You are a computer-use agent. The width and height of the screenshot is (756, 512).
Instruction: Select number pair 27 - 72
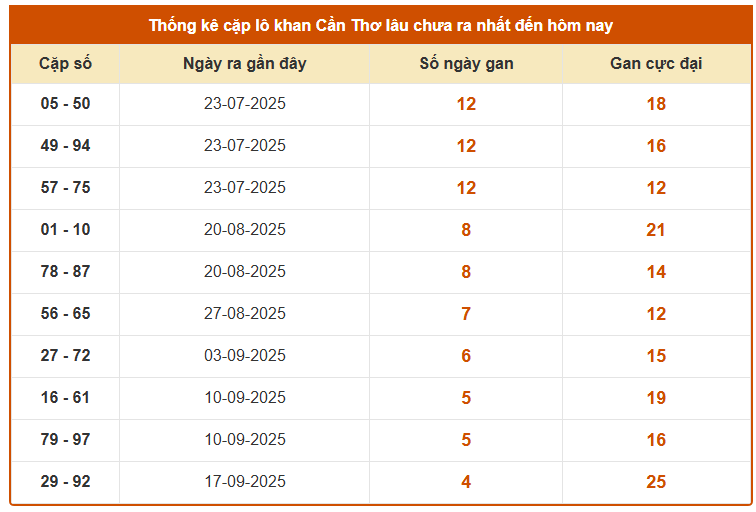(65, 356)
